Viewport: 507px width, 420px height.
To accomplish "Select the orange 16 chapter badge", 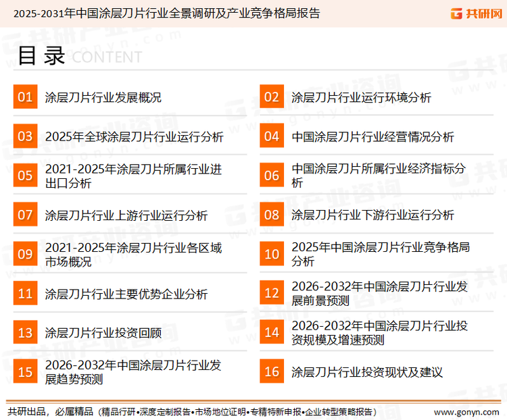I will (272, 372).
